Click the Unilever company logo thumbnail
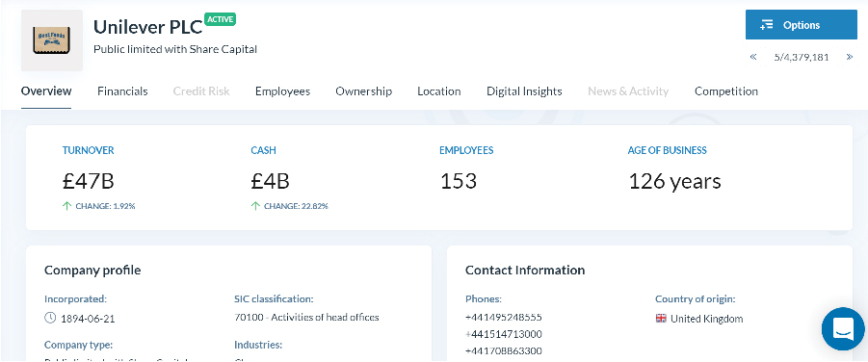The image size is (868, 362). point(52,40)
